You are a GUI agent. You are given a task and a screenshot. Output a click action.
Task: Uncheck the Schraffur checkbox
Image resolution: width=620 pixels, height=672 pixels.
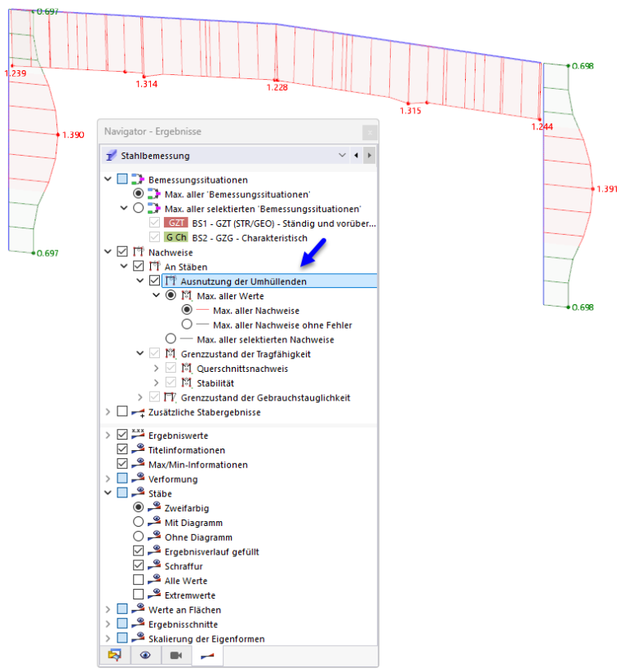138,565
